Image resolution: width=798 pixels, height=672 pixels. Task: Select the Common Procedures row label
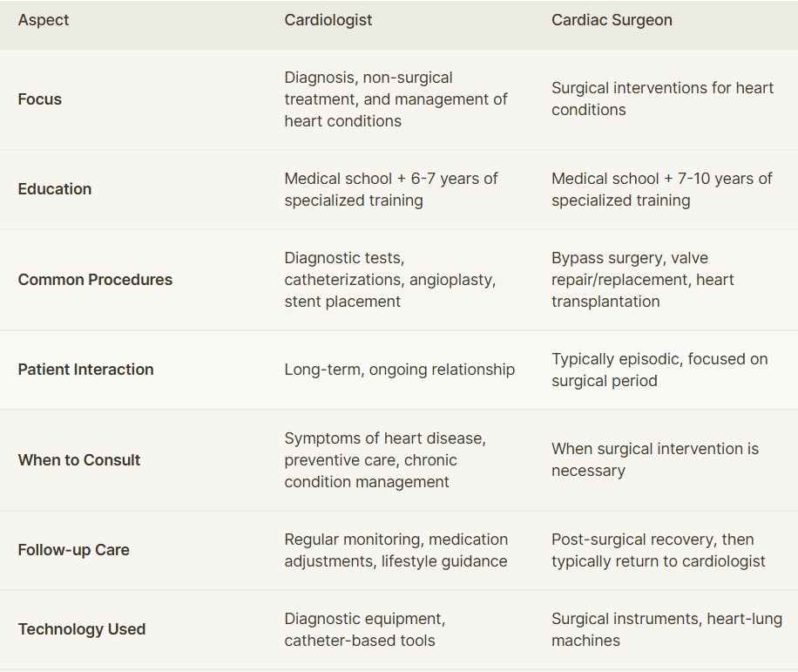(95, 280)
